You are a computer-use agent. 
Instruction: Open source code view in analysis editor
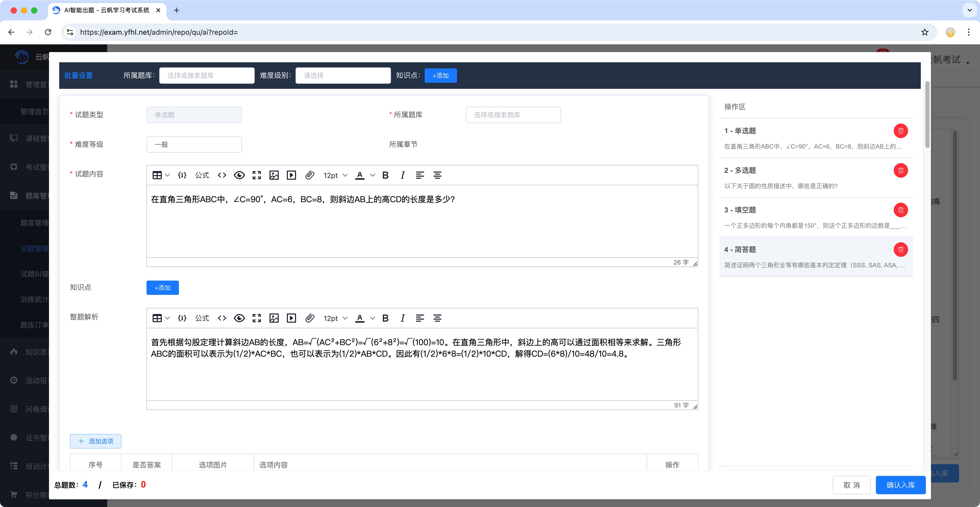click(x=222, y=318)
